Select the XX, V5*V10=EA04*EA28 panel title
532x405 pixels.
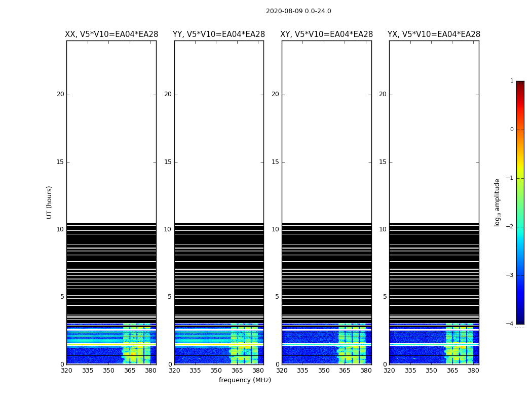111,34
